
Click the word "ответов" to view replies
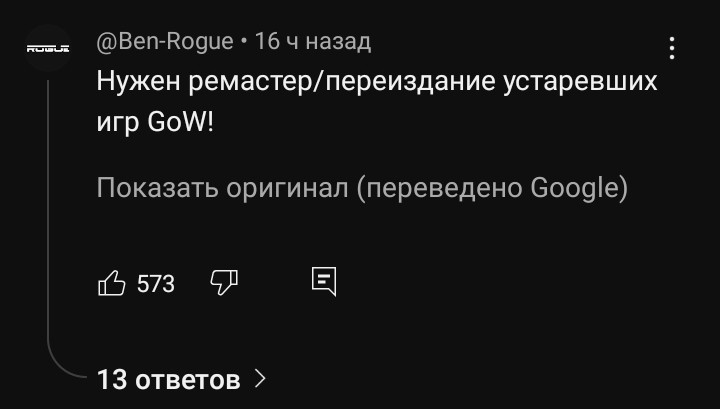point(188,381)
